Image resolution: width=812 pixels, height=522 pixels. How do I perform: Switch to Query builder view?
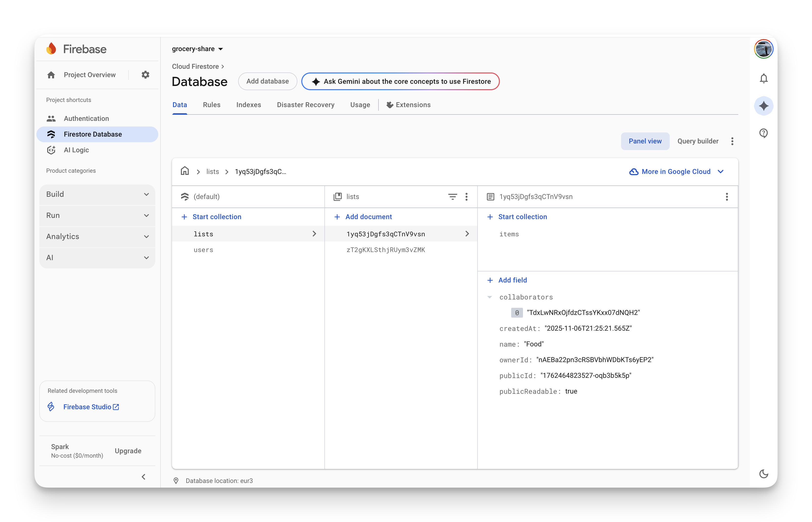(x=697, y=141)
